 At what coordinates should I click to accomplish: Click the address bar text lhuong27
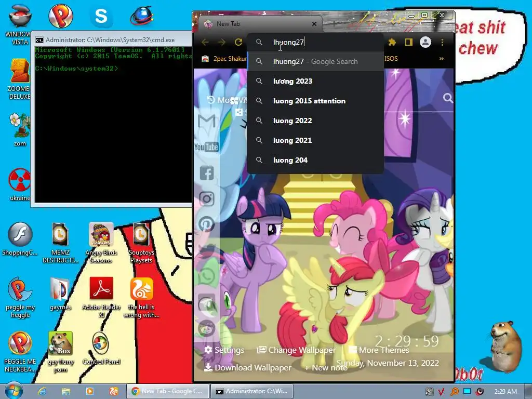point(288,42)
